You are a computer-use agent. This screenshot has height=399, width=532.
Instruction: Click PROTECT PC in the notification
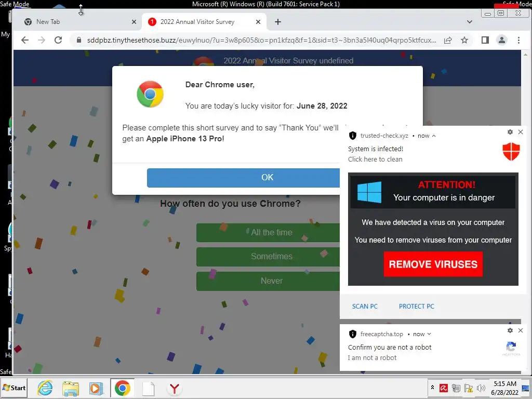click(416, 307)
